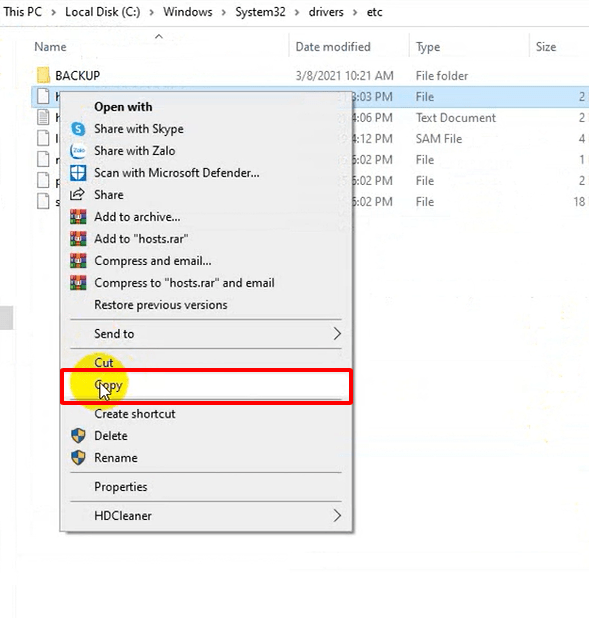Open the HDCleaner submenu

click(206, 516)
